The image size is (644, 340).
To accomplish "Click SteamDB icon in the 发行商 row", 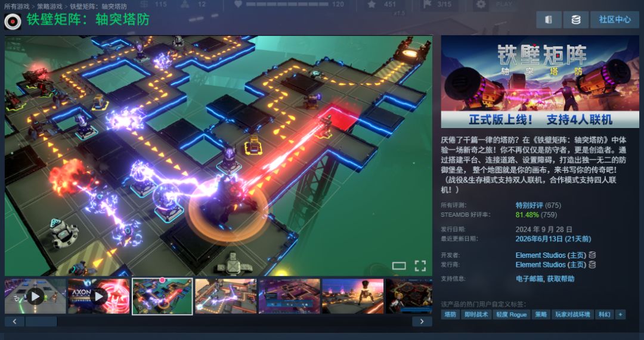I will [x=592, y=264].
